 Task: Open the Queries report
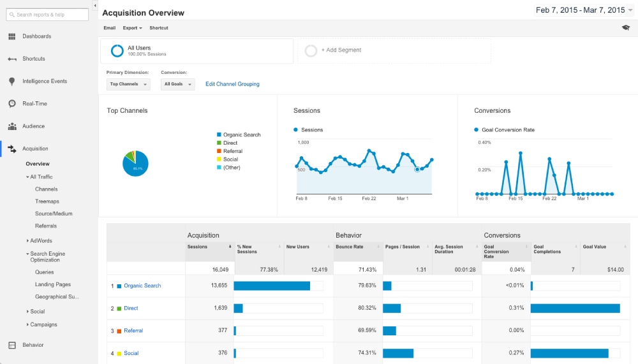pyautogui.click(x=45, y=272)
